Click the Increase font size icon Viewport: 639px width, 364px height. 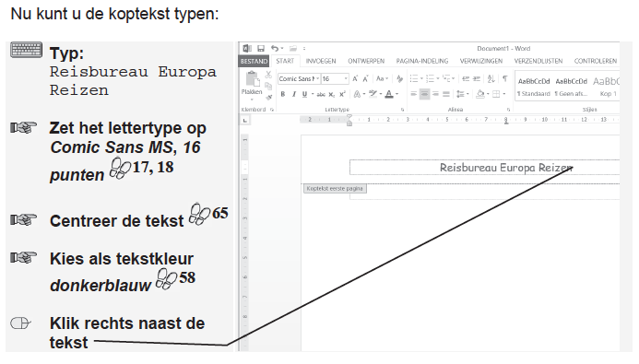coord(355,78)
